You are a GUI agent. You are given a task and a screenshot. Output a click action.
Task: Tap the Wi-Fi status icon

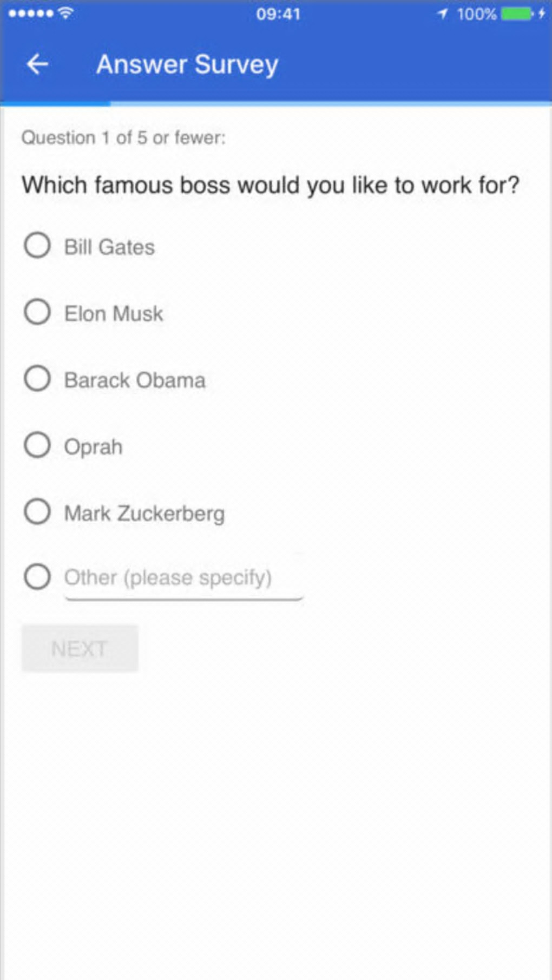pos(65,13)
